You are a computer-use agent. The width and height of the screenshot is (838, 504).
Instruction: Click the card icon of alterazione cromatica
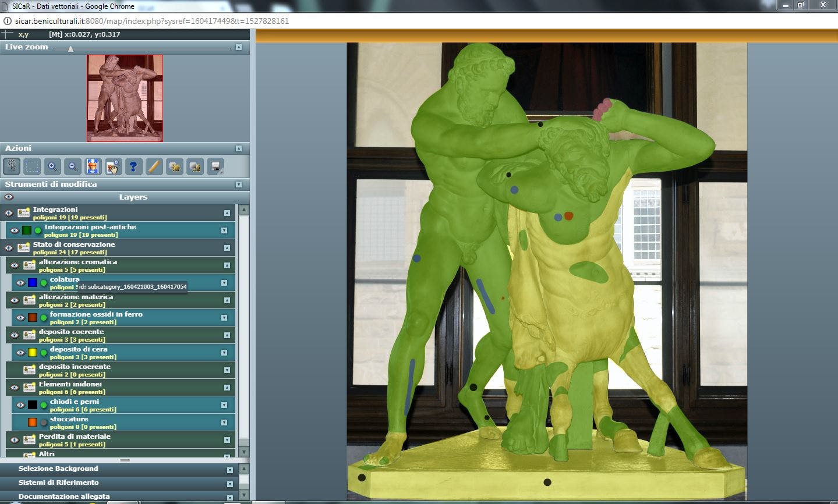tap(29, 265)
